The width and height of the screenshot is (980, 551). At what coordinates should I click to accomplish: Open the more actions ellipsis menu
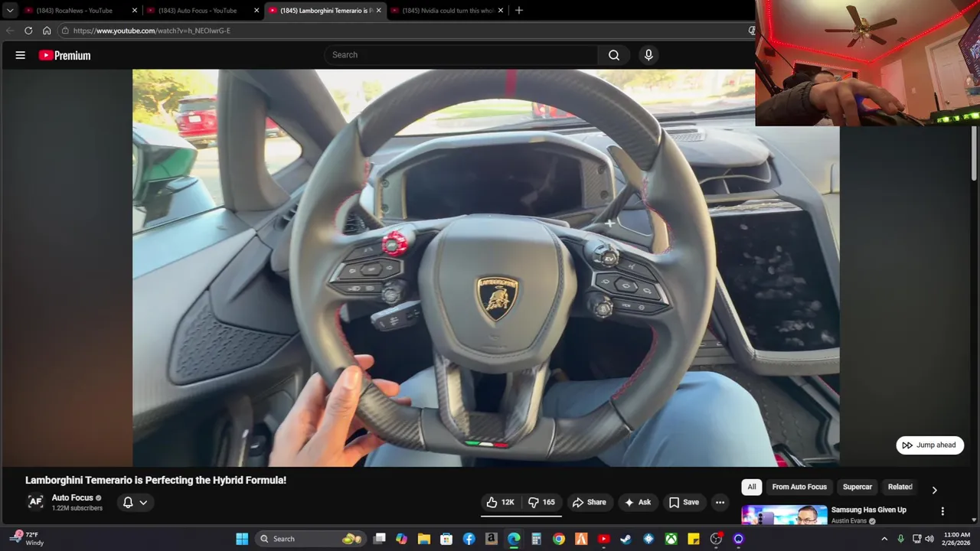click(x=720, y=502)
